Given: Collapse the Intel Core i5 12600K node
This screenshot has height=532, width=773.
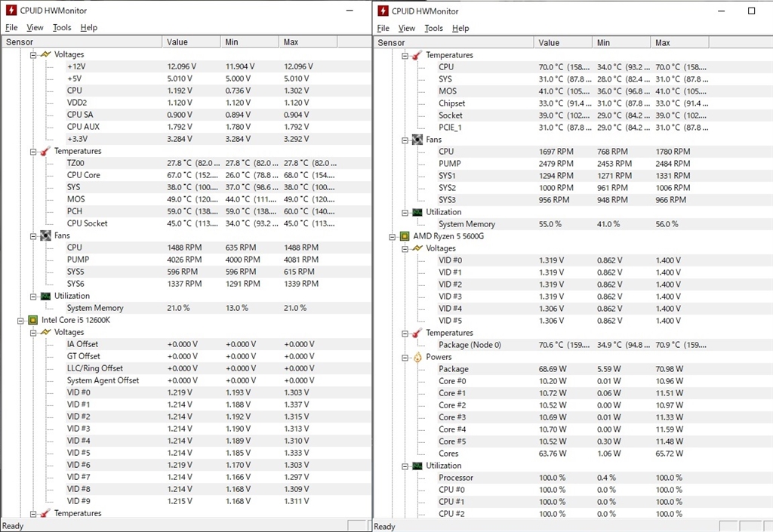Looking at the screenshot, I should pyautogui.click(x=20, y=321).
